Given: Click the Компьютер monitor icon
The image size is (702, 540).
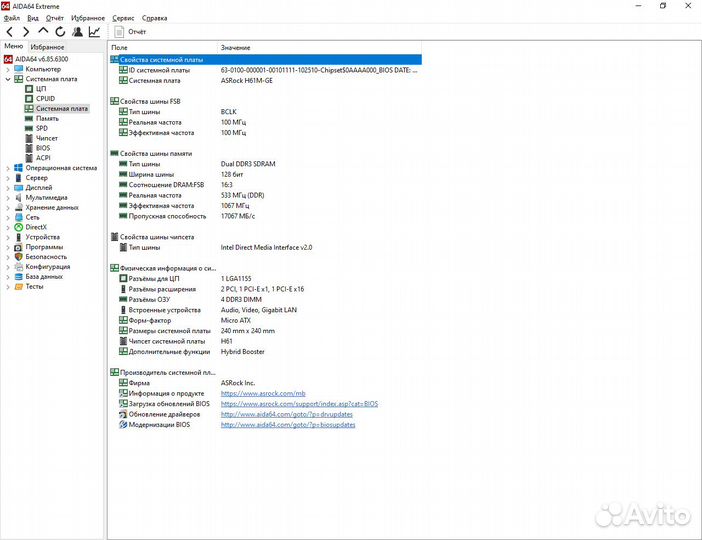Looking at the screenshot, I should click(18, 69).
